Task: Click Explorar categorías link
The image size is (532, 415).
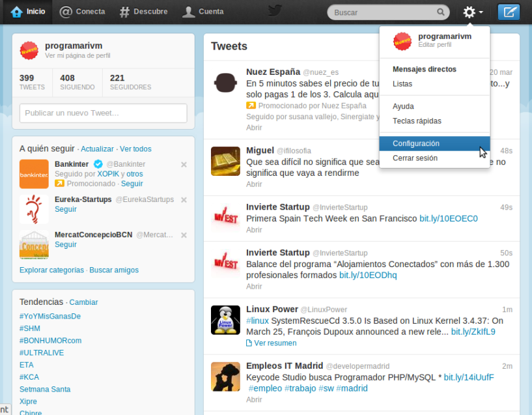Action: click(x=51, y=270)
